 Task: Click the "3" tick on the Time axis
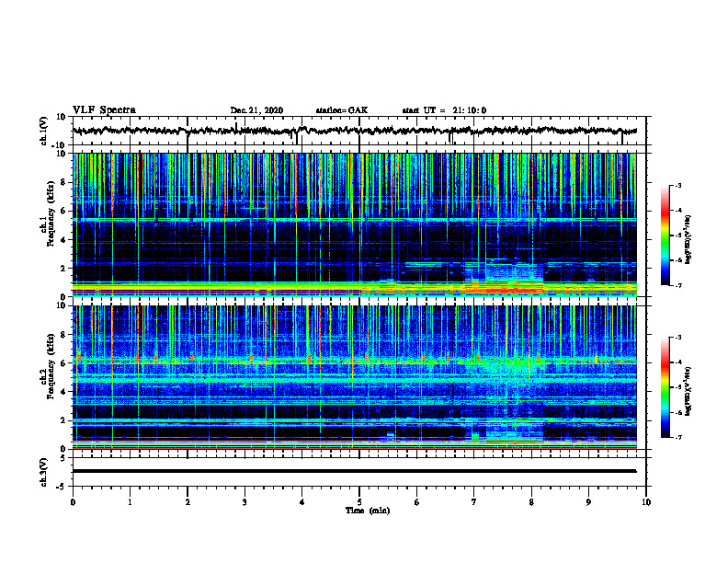(245, 502)
